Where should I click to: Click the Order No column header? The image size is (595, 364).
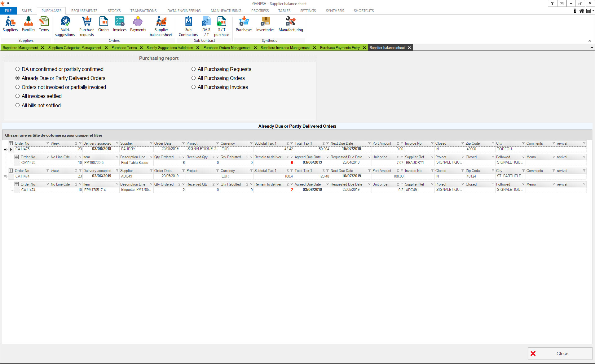point(22,143)
